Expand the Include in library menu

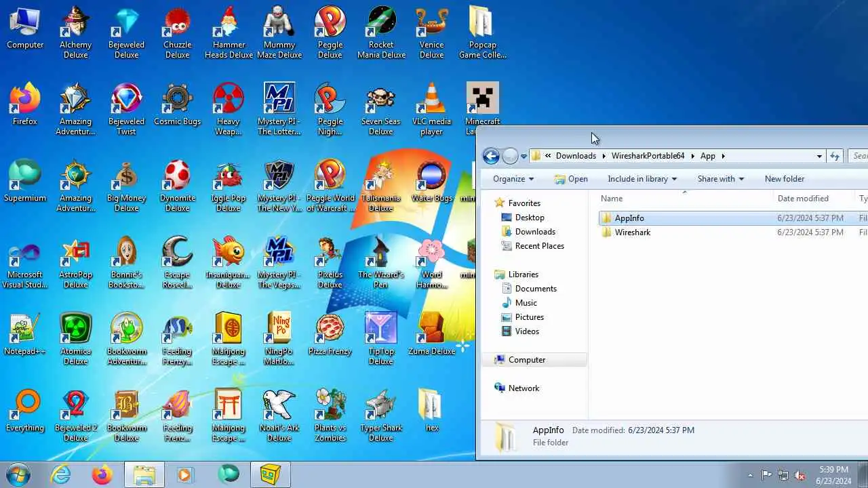[642, 179]
